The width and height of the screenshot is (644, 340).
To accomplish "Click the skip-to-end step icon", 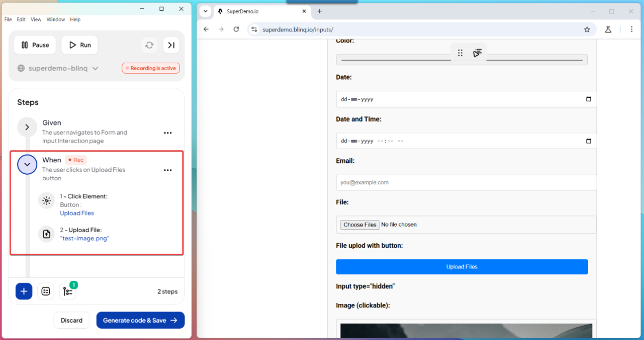I will (x=171, y=45).
